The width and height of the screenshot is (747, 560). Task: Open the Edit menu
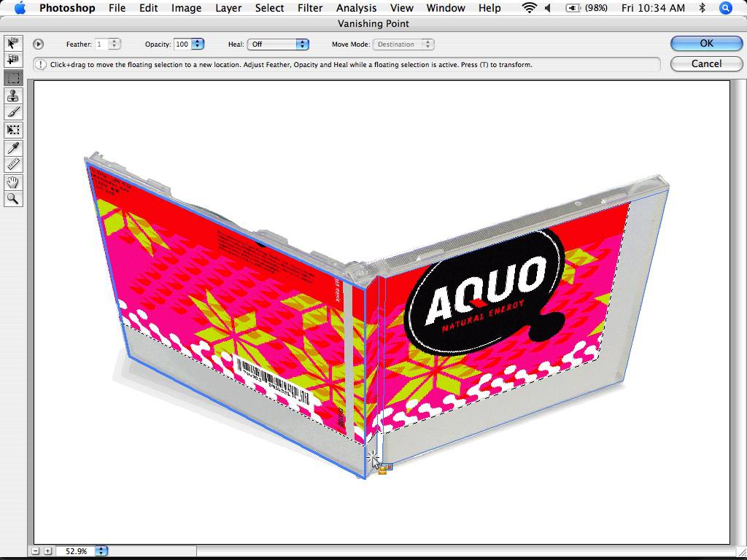coord(149,7)
